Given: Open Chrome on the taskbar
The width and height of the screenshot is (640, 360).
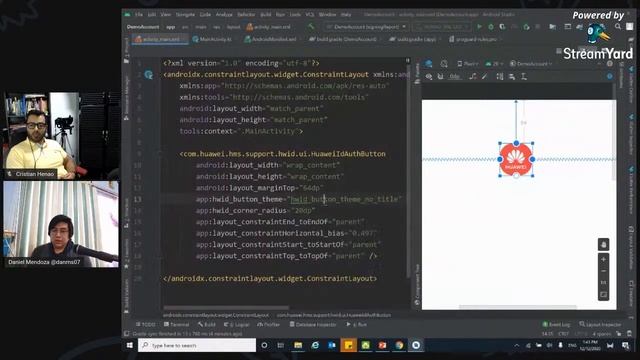Looking at the screenshot, I should tap(399, 345).
